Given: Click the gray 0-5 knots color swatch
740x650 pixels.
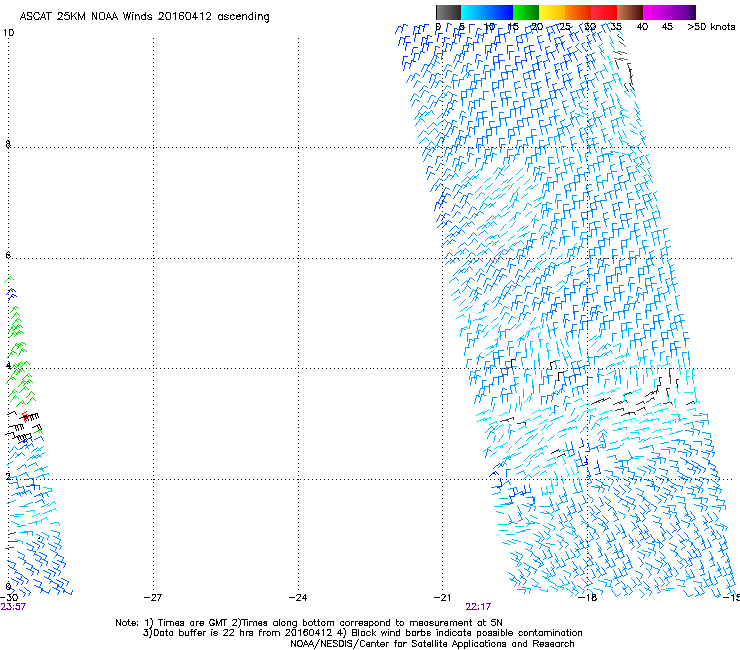Looking at the screenshot, I should (x=448, y=12).
